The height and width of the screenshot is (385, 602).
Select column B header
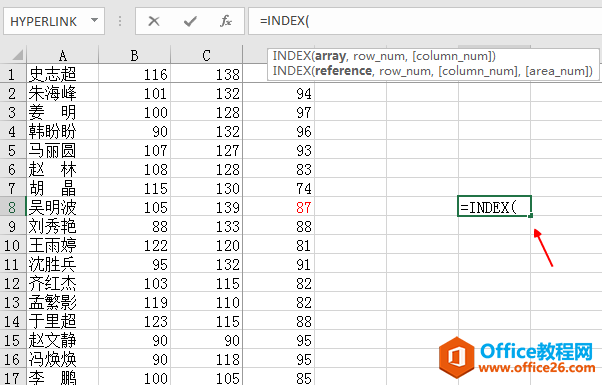[x=134, y=55]
